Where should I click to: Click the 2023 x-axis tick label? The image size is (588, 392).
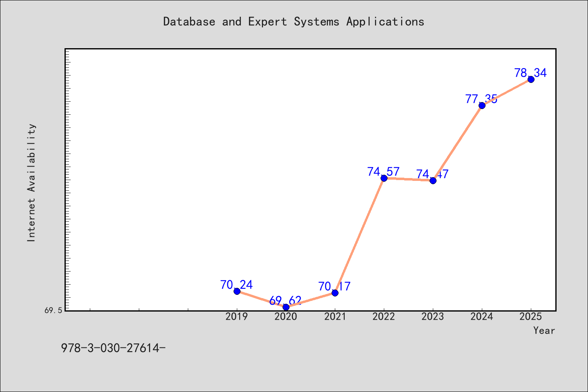433,316
